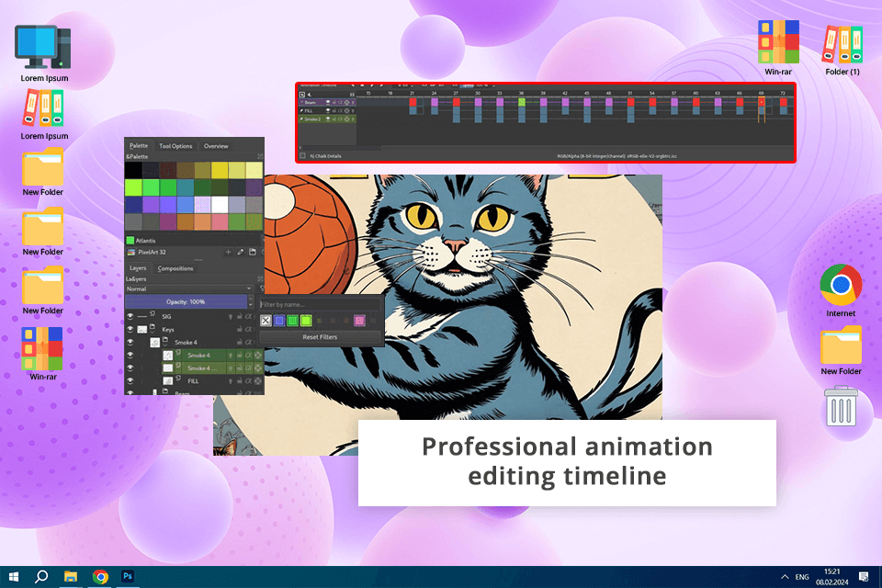The image size is (882, 588).
Task: Toggle visibility of Smoke 2 in the timeline
Action: (328, 119)
